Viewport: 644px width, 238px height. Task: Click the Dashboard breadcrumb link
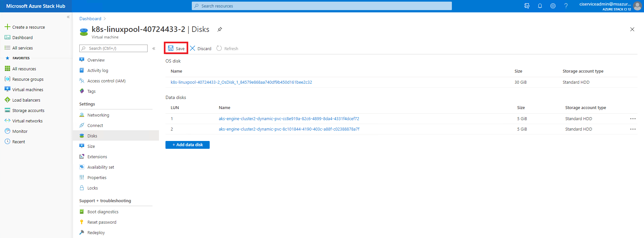tap(90, 19)
